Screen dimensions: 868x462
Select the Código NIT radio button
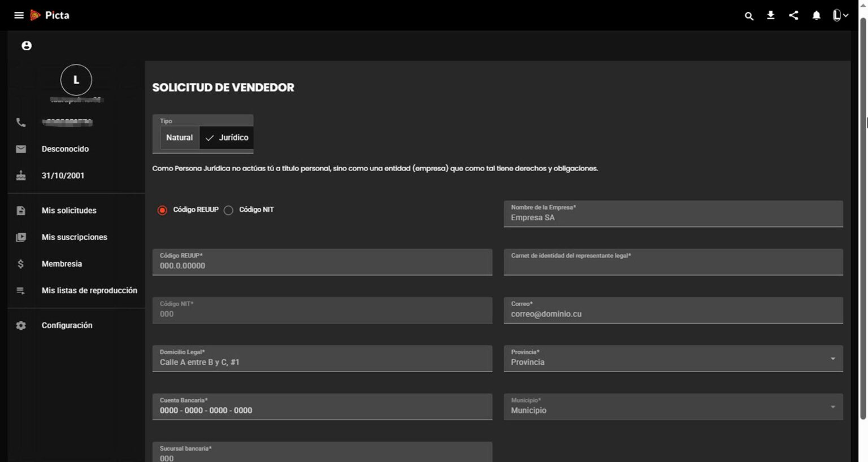[x=228, y=210]
